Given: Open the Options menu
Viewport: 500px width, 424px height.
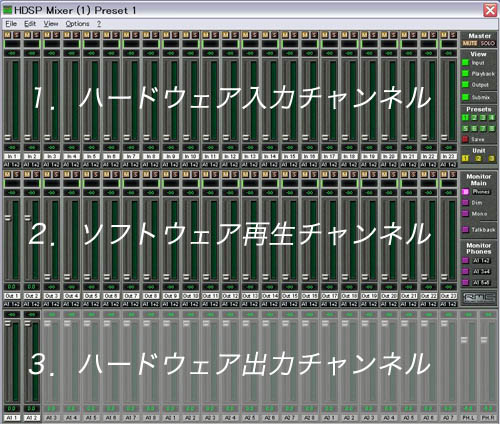Looking at the screenshot, I should point(77,24).
